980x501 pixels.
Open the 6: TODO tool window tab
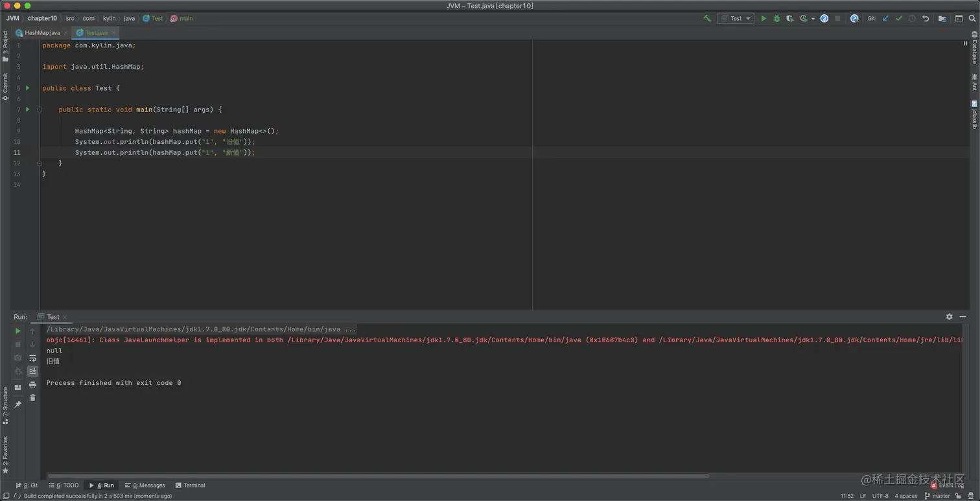[64, 485]
